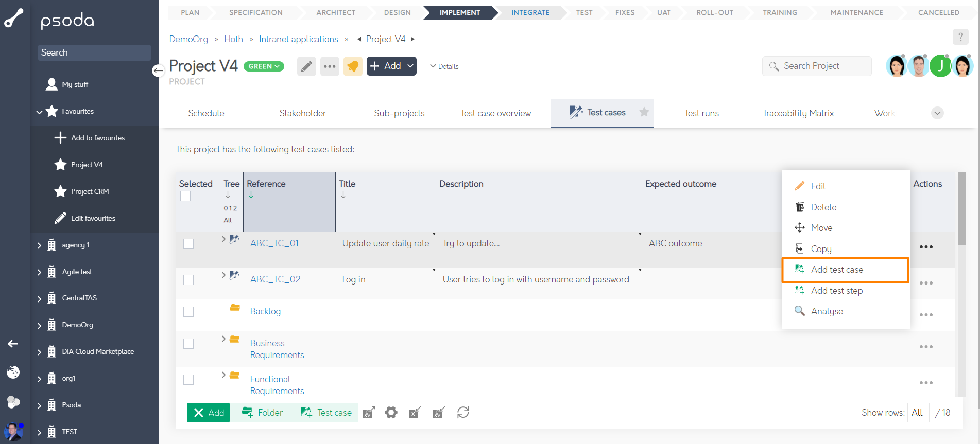Screen dimensions: 980x444
Task: Click the Show rows All field
Action: 918,413
